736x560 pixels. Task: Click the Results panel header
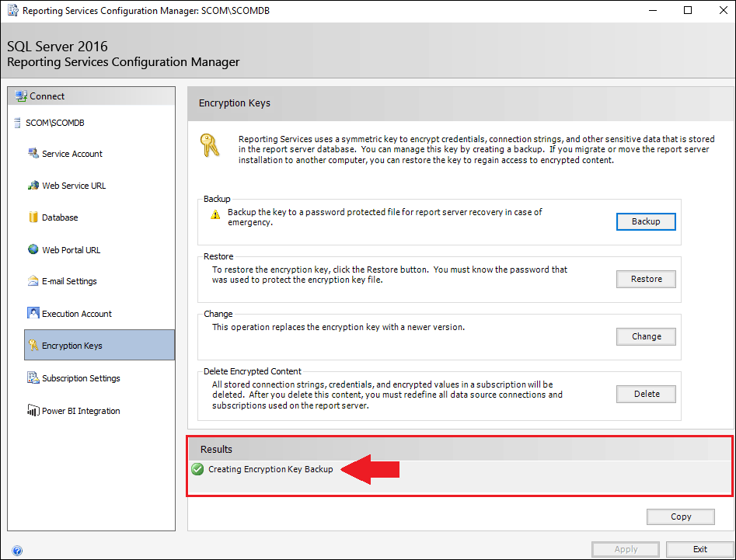click(460, 449)
